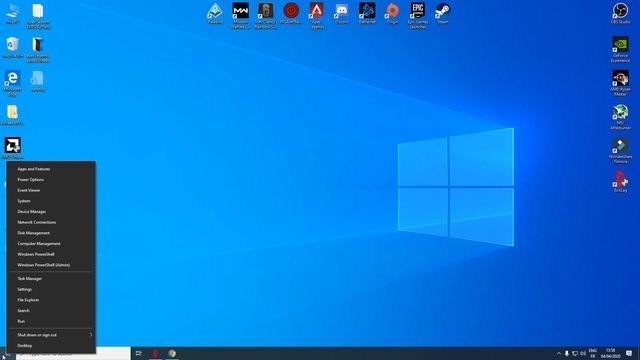Open the Discord desktop shortcut

pyautogui.click(x=342, y=13)
